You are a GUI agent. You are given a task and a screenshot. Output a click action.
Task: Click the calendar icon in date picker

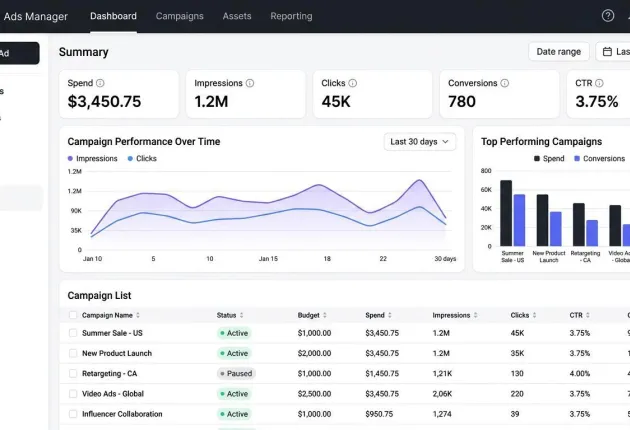pyautogui.click(x=607, y=52)
